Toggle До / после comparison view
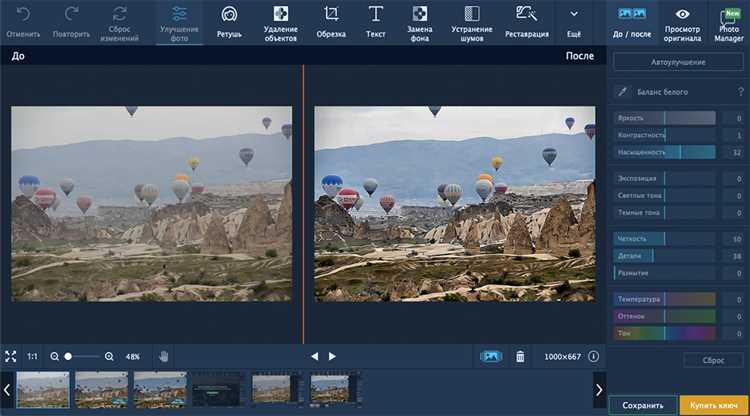750x416 pixels. [632, 23]
